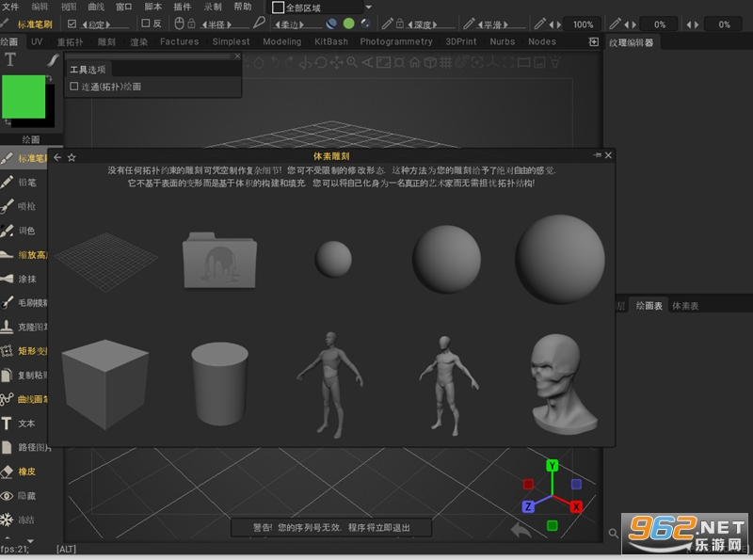Select the 复制粘贴 copy paste tool
753x560 pixels.
click(24, 375)
